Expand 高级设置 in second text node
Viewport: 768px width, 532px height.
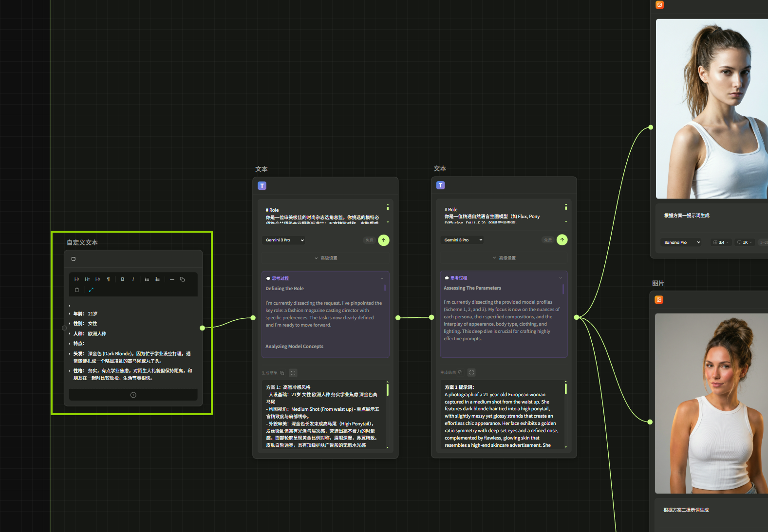[504, 258]
